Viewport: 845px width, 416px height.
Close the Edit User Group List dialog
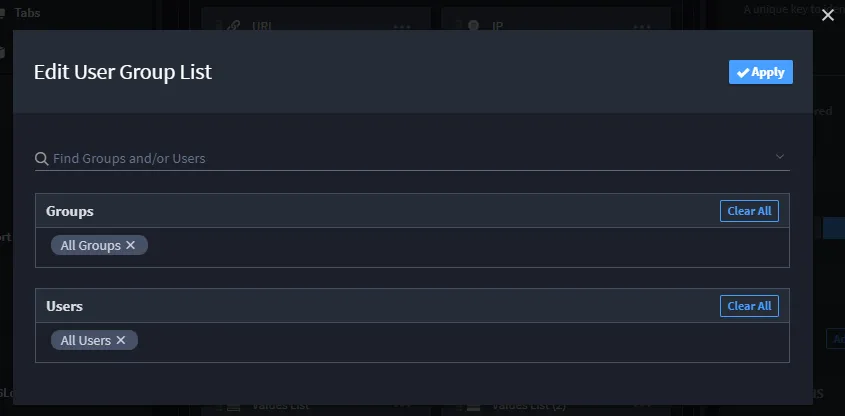pos(828,15)
